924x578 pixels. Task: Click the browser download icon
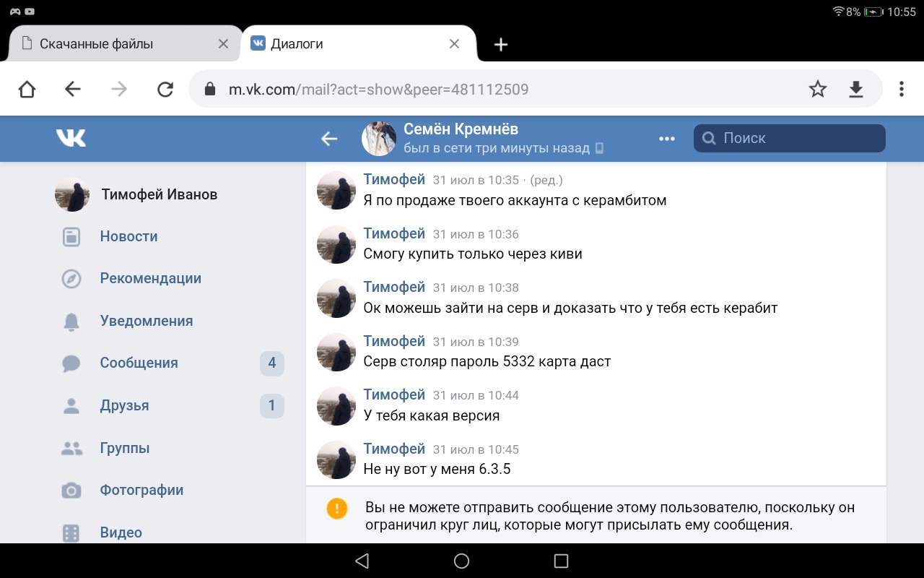[855, 89]
